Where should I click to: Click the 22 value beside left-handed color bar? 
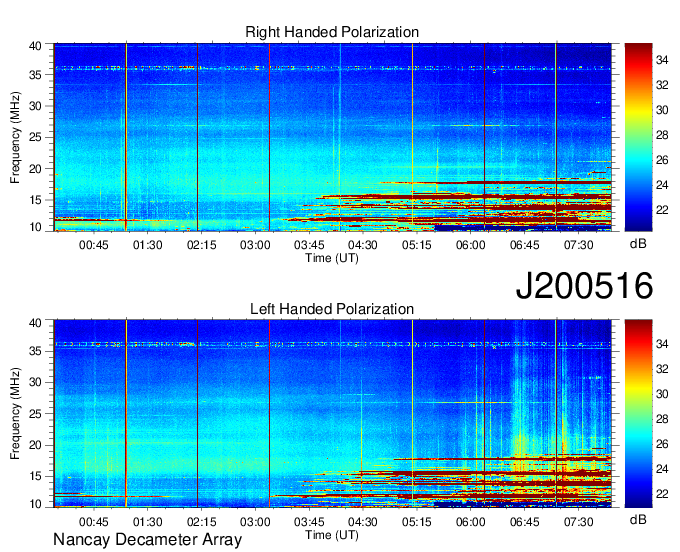[x=662, y=494]
